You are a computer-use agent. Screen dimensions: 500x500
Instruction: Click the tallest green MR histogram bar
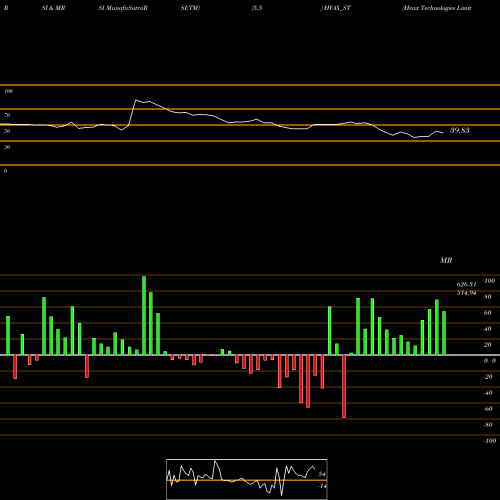[144, 315]
